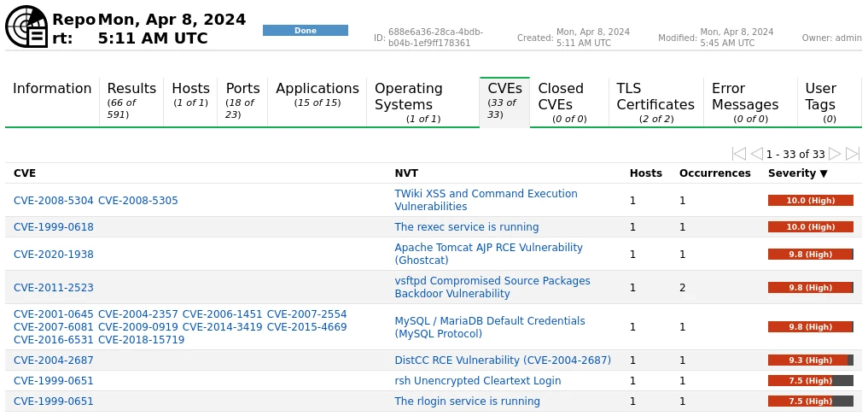
Task: Go to last page arrow icon
Action: click(852, 154)
